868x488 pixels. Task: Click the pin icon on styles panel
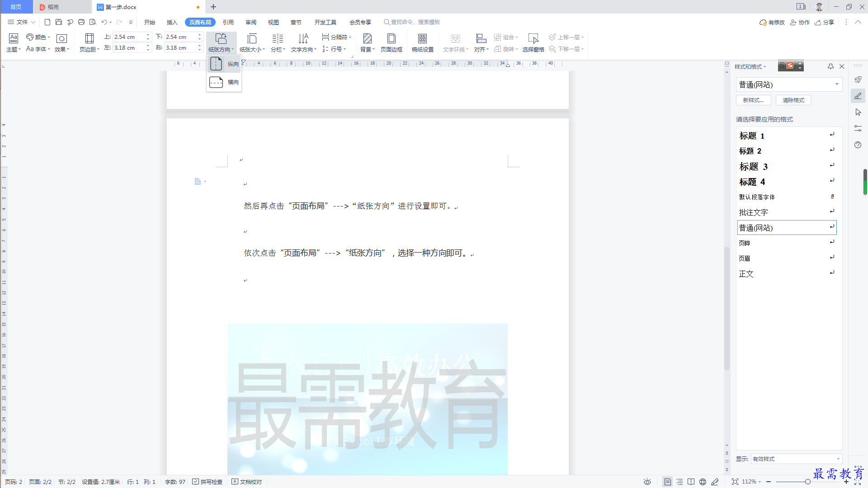(830, 66)
